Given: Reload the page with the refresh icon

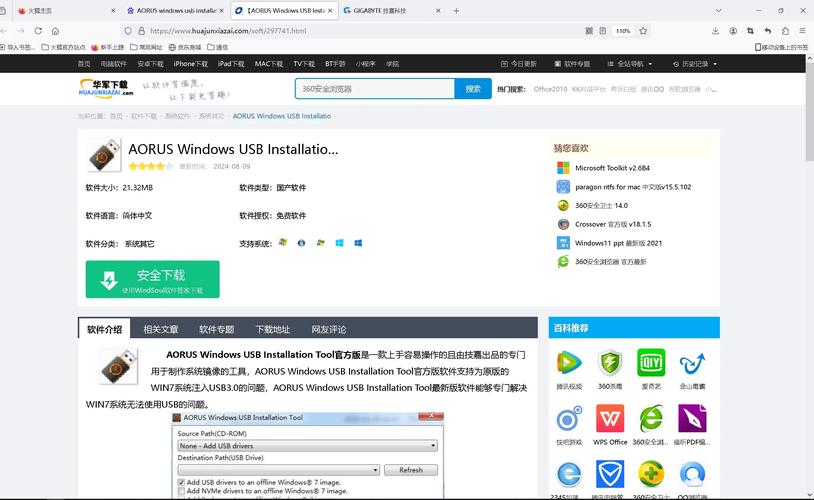Looking at the screenshot, I should [38, 31].
